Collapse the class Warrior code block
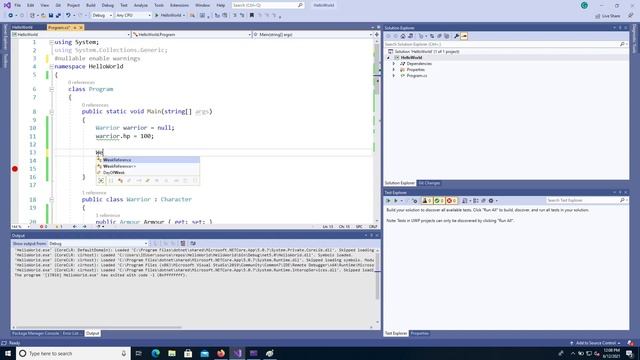This screenshot has width=640, height=360. tap(51, 199)
